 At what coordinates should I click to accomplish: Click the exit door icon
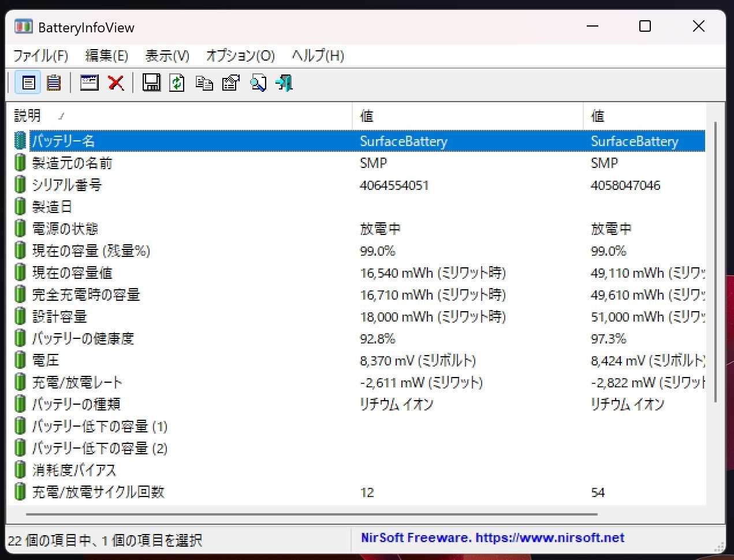point(284,83)
